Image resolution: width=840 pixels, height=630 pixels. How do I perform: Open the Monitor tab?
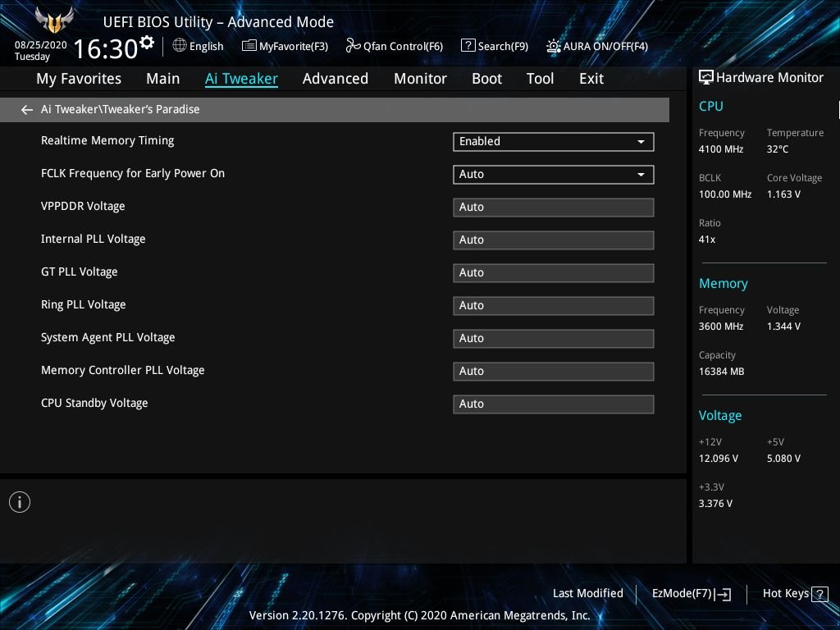tap(421, 79)
